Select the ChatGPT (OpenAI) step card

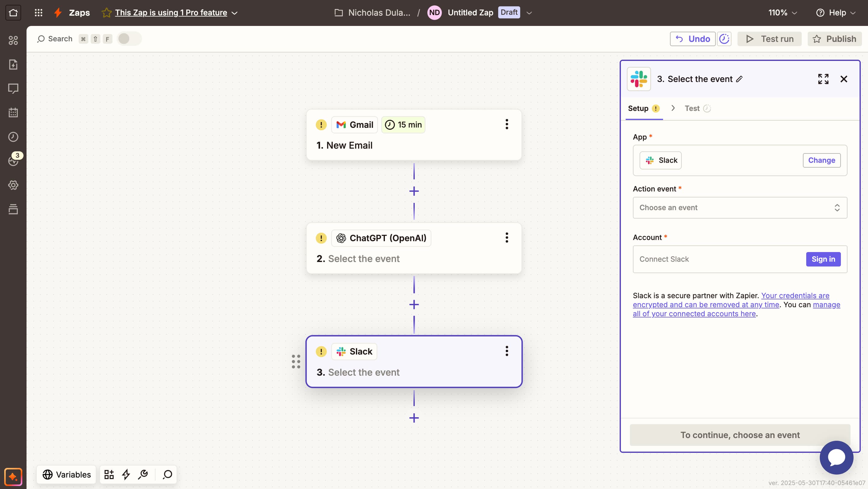pyautogui.click(x=414, y=248)
